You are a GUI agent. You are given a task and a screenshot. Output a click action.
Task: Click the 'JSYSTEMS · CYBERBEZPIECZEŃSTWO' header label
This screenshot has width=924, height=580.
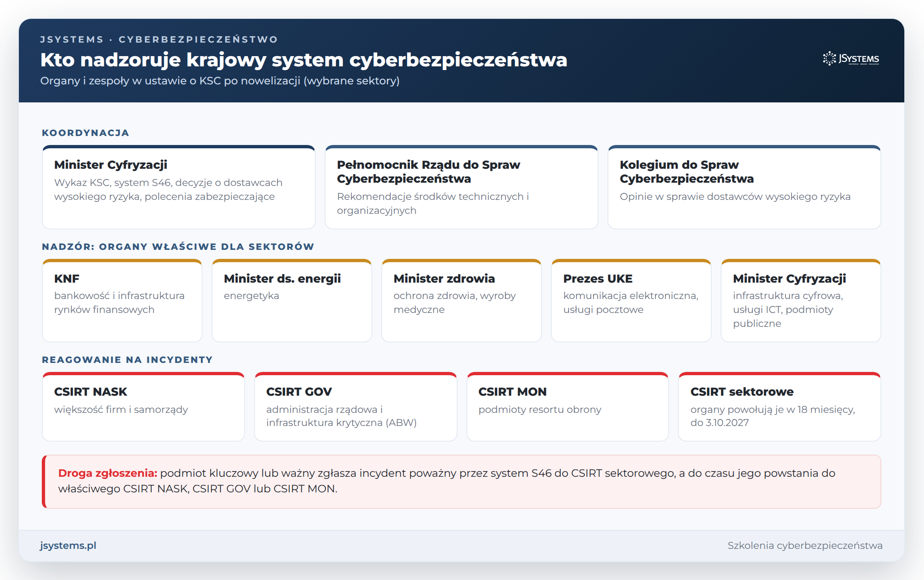(x=159, y=39)
